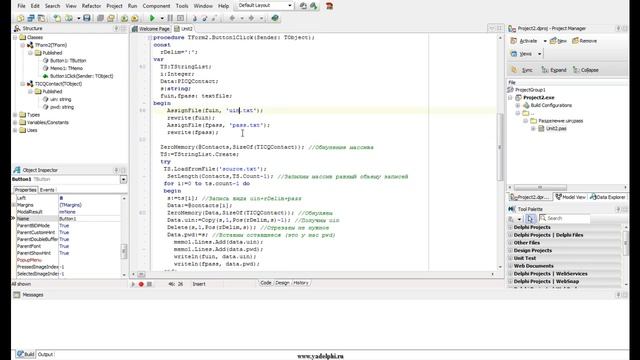Screen dimensions: 640x360
Task: Switch to the History tab below editor
Action: pos(301,283)
